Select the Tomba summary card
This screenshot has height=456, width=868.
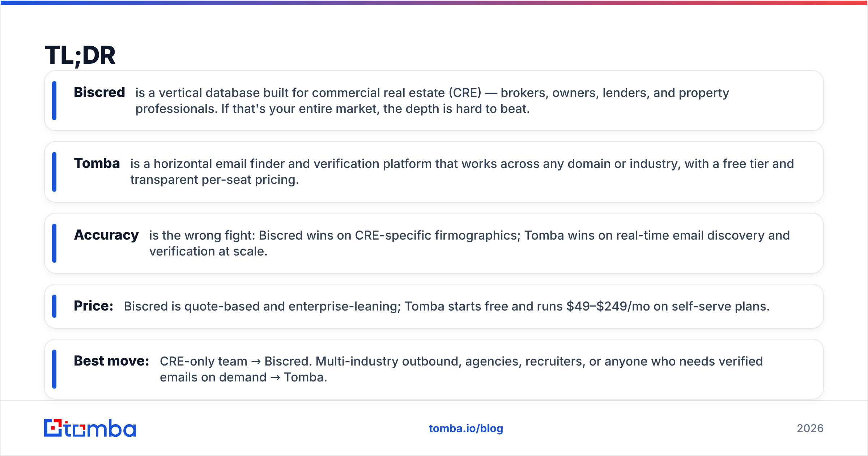(434, 172)
